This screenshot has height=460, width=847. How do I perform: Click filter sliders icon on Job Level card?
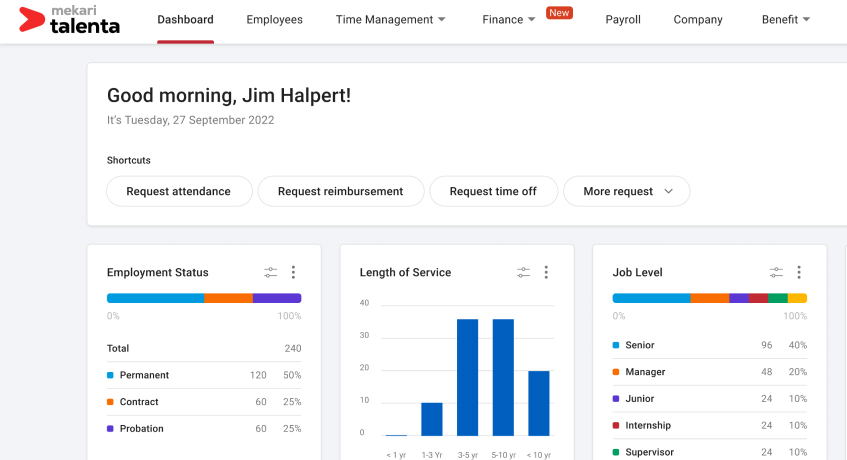777,272
